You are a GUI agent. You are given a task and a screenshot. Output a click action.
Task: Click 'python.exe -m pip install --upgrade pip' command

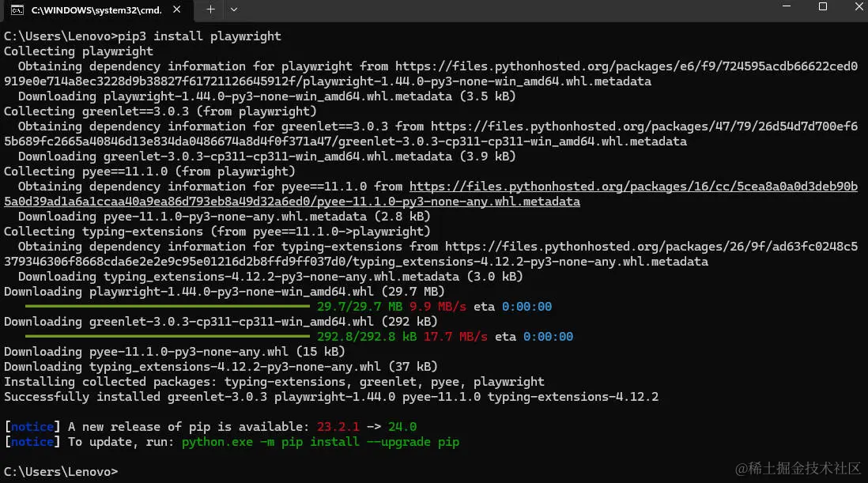(x=320, y=442)
